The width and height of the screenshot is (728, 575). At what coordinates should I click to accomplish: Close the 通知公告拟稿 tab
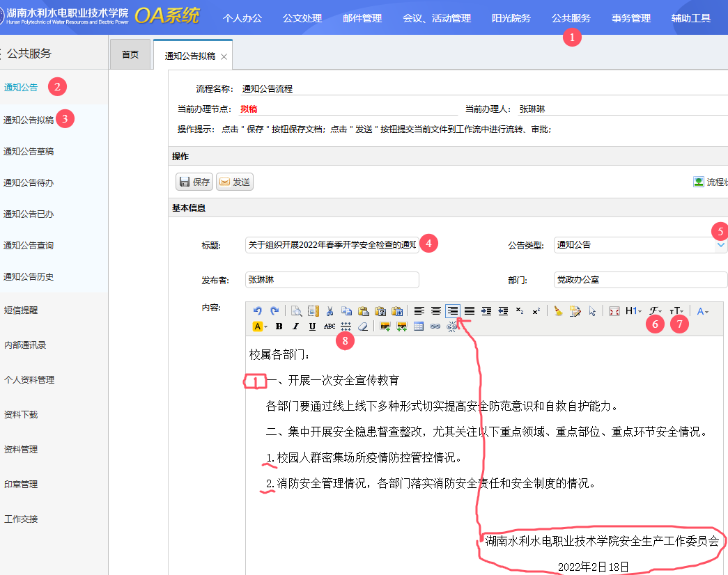click(x=224, y=56)
